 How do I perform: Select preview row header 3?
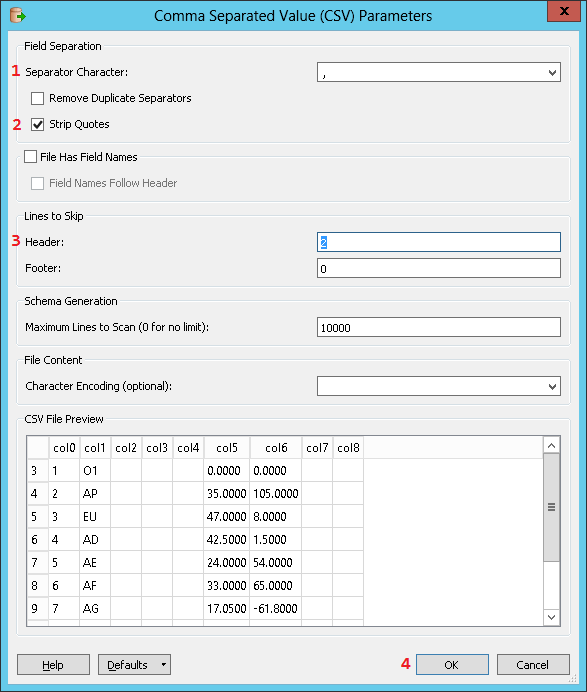[38, 471]
